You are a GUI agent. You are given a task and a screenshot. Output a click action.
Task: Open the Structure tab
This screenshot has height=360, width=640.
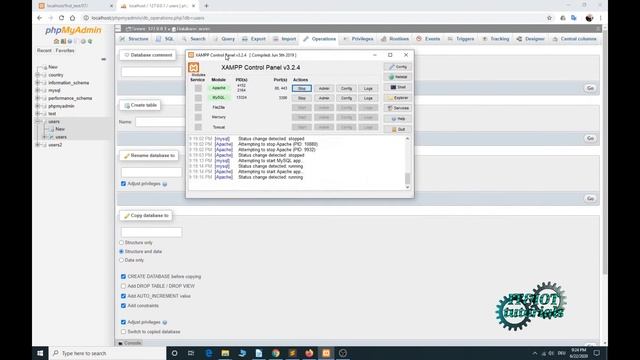134,39
